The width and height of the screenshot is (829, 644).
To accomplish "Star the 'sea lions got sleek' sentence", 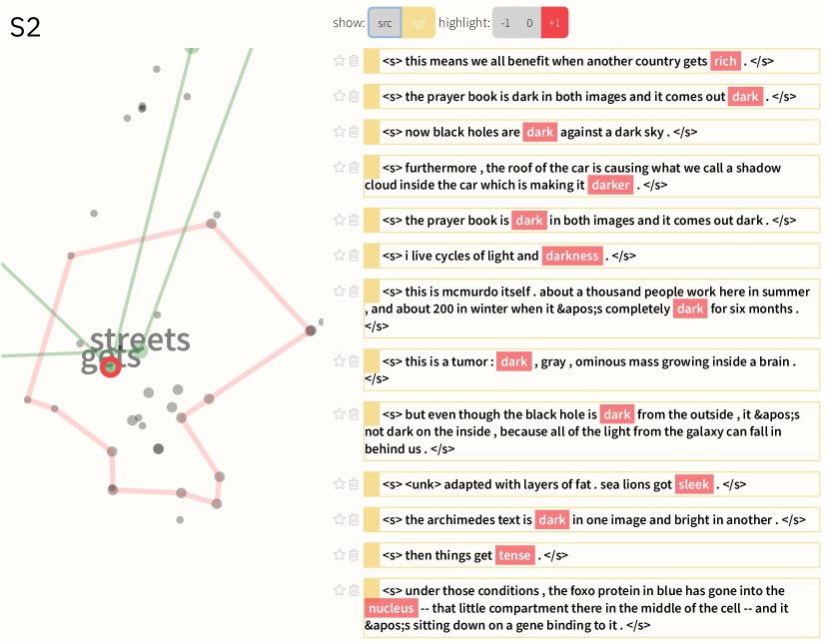I will tap(340, 484).
